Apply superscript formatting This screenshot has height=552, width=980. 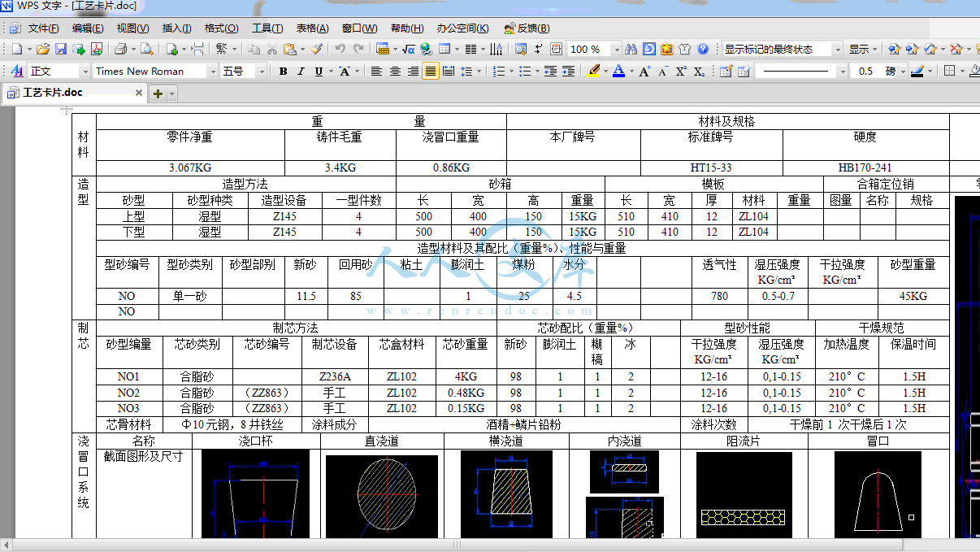tap(681, 71)
